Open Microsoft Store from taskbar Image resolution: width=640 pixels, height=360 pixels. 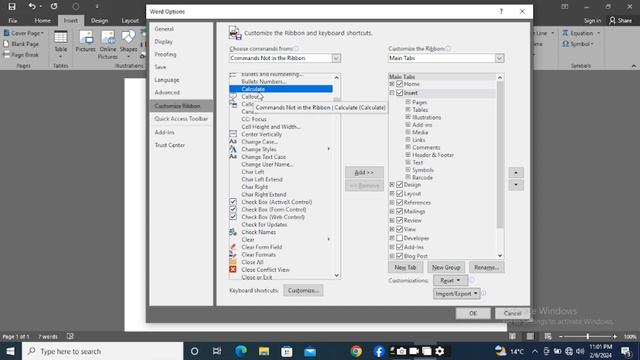coord(287,351)
